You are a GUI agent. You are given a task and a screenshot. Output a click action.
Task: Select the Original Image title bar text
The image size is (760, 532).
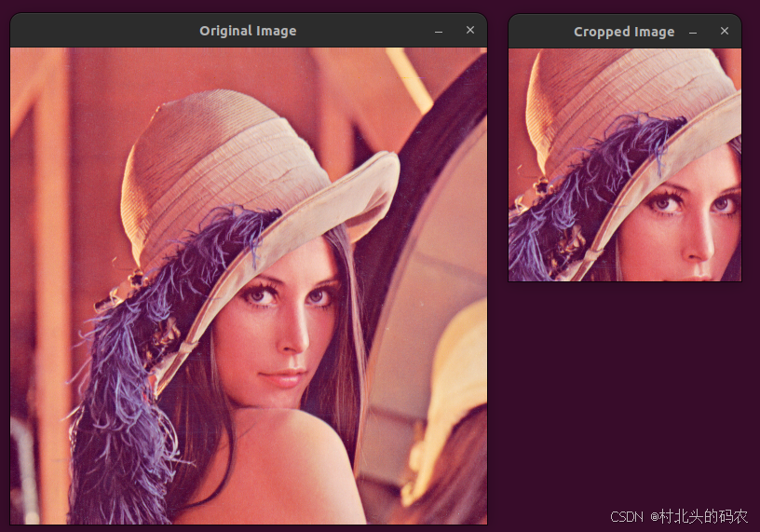248,31
